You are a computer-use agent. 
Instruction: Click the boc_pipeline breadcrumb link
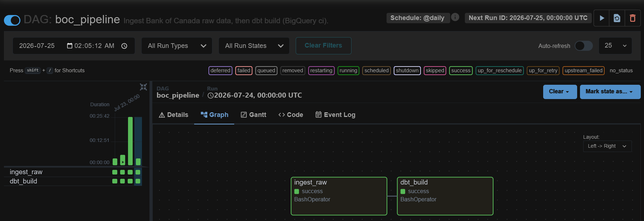point(178,95)
